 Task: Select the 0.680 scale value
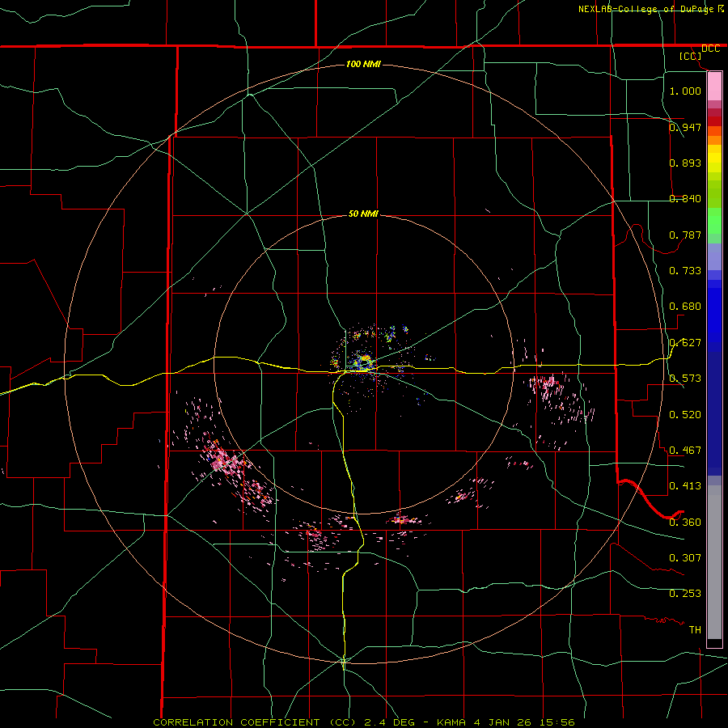[x=685, y=307]
